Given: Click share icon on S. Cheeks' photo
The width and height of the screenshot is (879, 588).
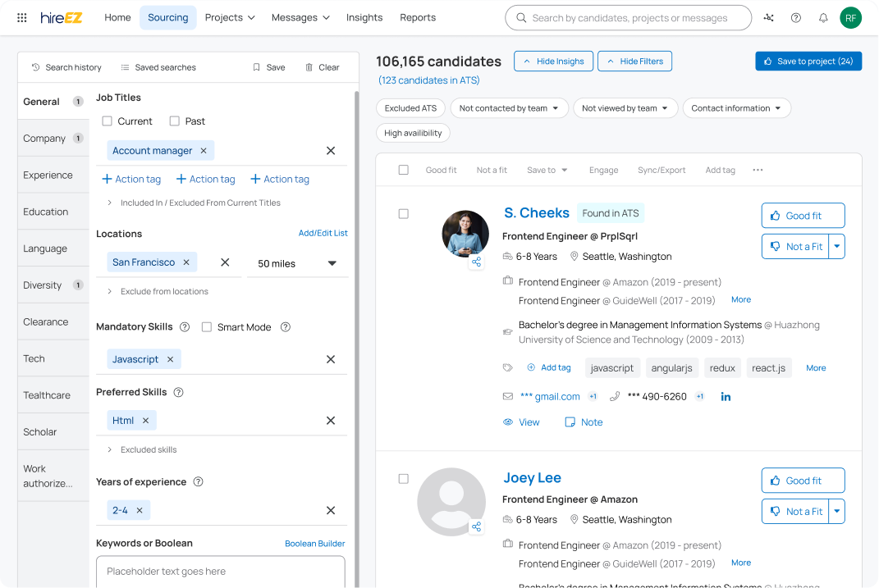Looking at the screenshot, I should [476, 262].
